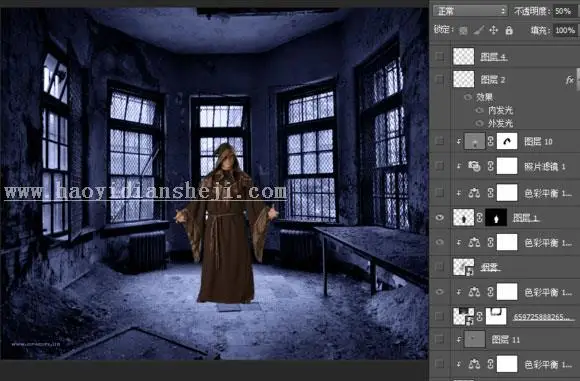Image resolution: width=580 pixels, height=381 pixels.
Task: Toggle the lock position move icon
Action: [493, 30]
